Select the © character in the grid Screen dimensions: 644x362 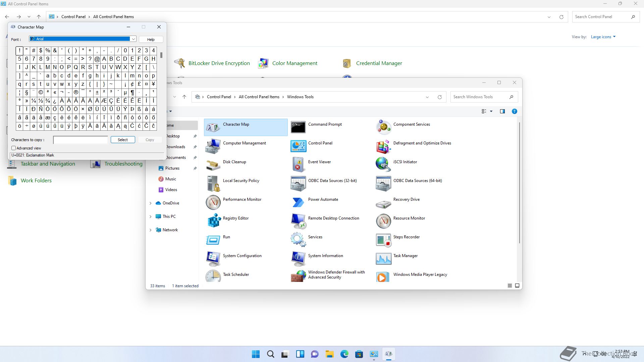tap(41, 92)
